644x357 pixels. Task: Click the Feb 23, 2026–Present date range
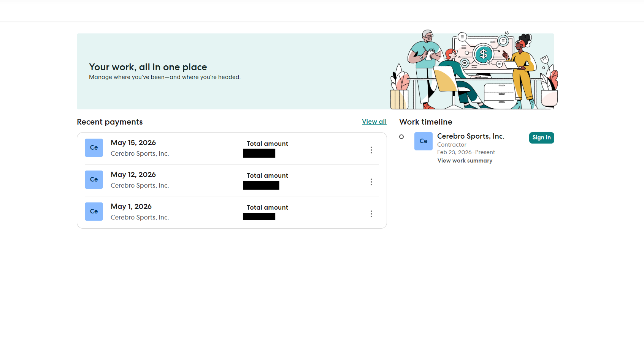466,152
